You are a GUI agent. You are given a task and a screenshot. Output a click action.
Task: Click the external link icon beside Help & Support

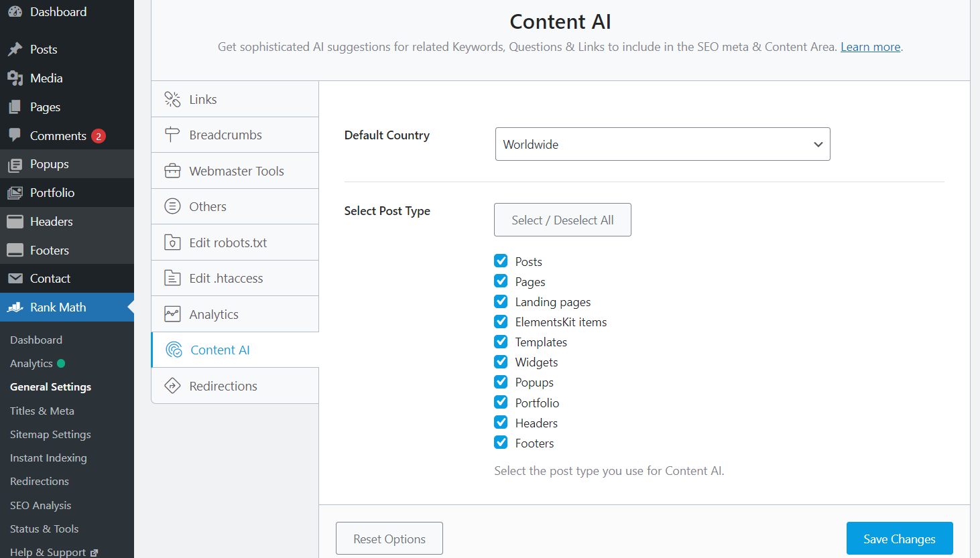(94, 553)
